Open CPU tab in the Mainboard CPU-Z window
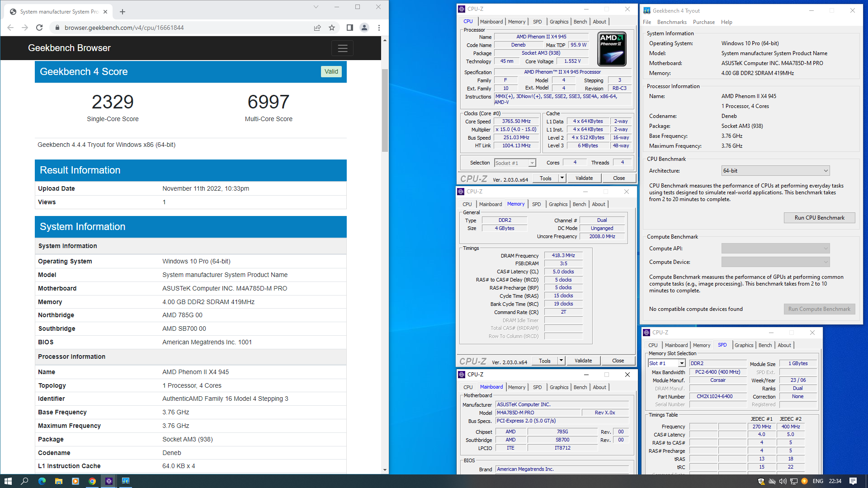868x488 pixels. 468,387
